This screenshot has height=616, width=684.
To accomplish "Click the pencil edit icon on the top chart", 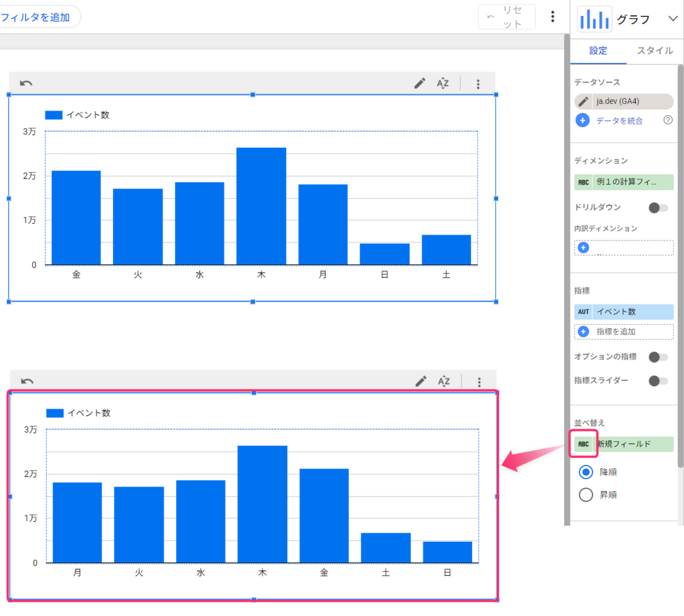I will pyautogui.click(x=420, y=83).
